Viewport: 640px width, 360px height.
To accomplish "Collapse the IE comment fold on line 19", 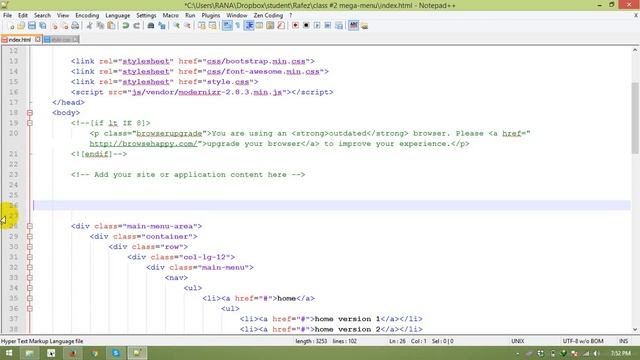I will (x=30, y=123).
